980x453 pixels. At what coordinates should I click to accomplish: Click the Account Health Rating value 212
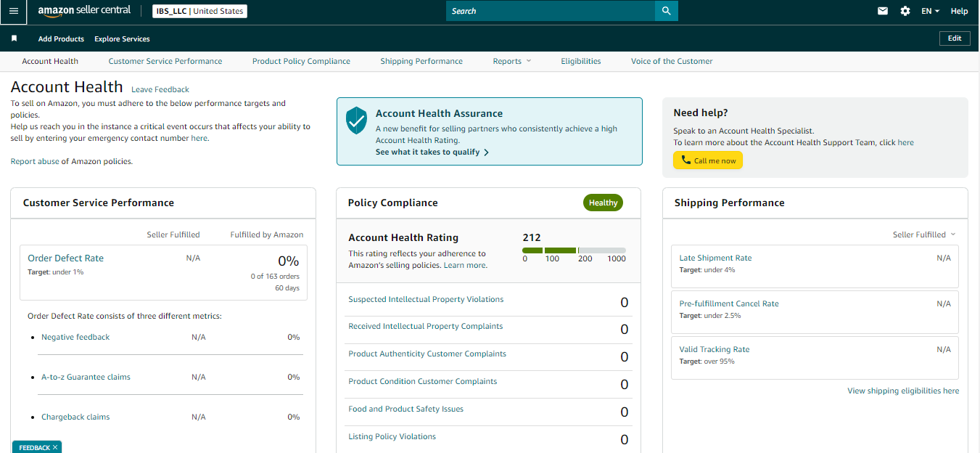click(x=532, y=237)
